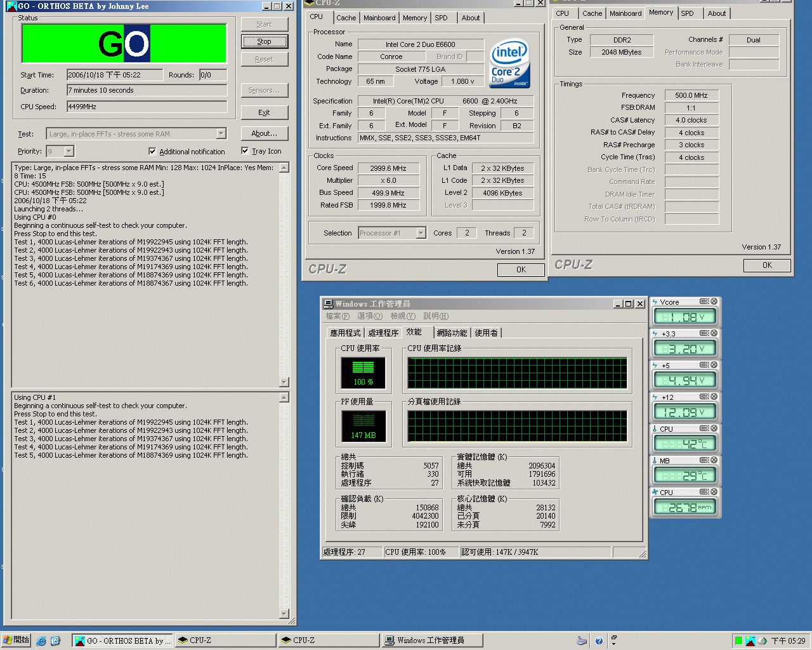812x650 pixels.
Task: Click the upper log scrollbar down arrow
Action: point(284,382)
